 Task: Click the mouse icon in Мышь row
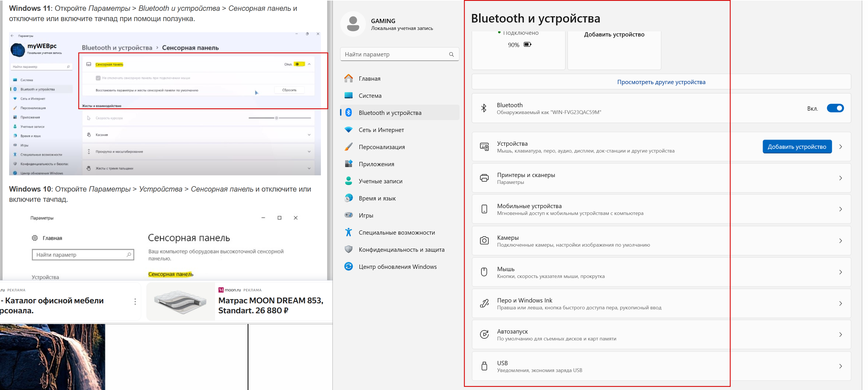tap(484, 272)
